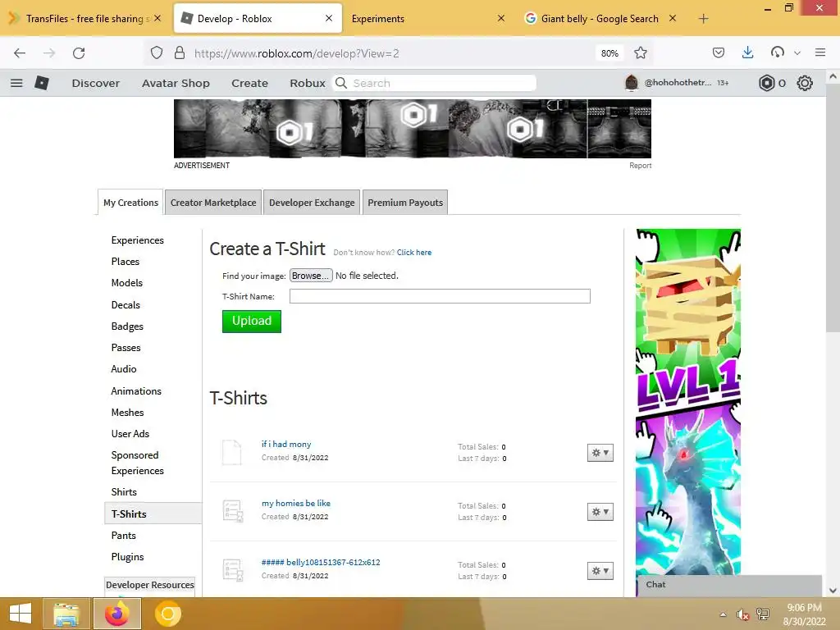Screen dimensions: 840x630
Task: Open gear dropdown for 'my homies be like'
Action: pyautogui.click(x=600, y=512)
